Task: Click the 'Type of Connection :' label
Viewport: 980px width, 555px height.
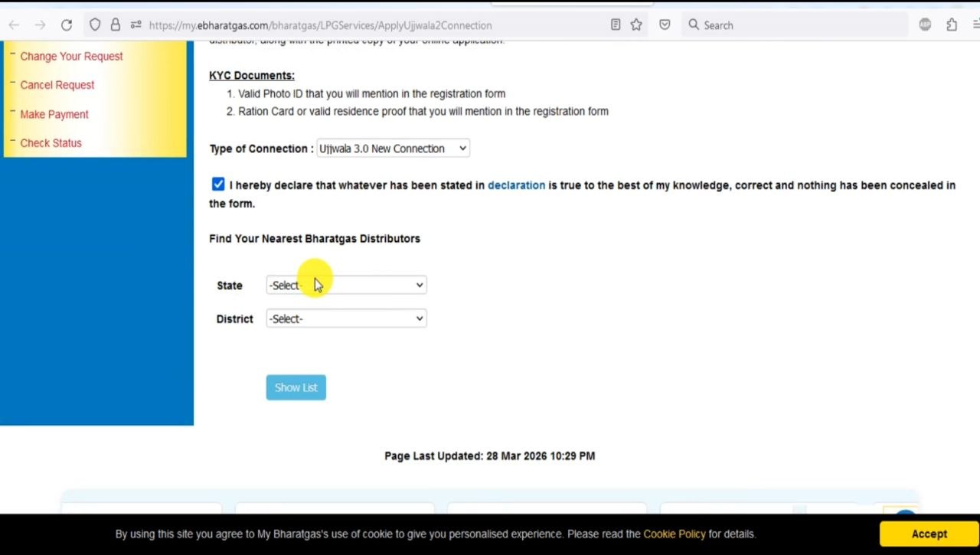Action: tap(261, 149)
